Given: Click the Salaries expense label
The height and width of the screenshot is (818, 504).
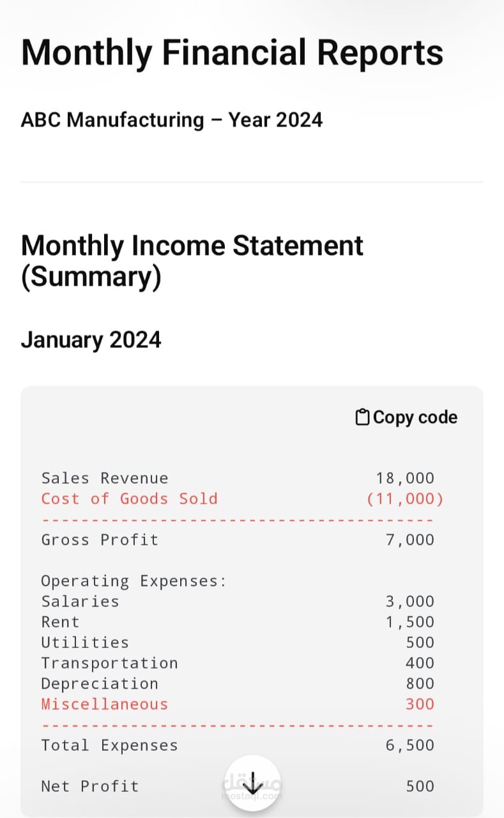Looking at the screenshot, I should pos(80,601).
